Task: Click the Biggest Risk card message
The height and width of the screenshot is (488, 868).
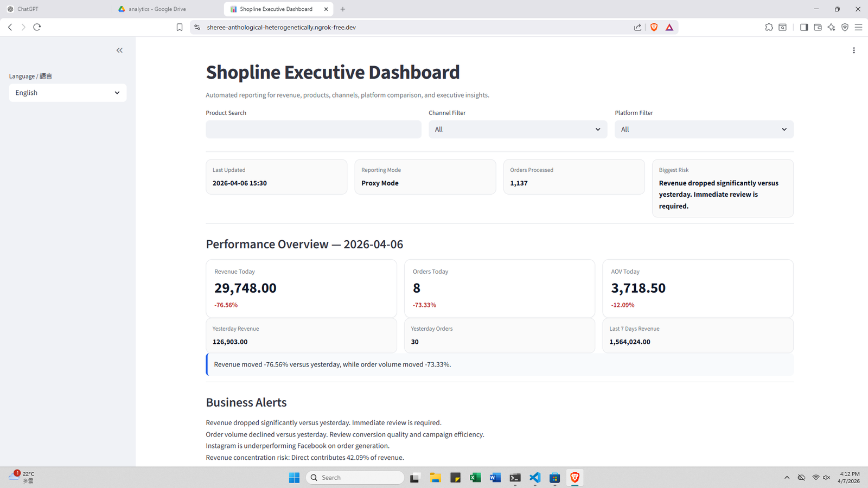Action: tap(719, 195)
